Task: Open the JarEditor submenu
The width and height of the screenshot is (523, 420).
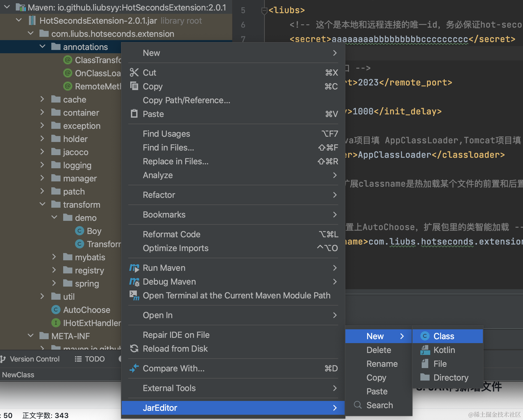Action: point(233,408)
